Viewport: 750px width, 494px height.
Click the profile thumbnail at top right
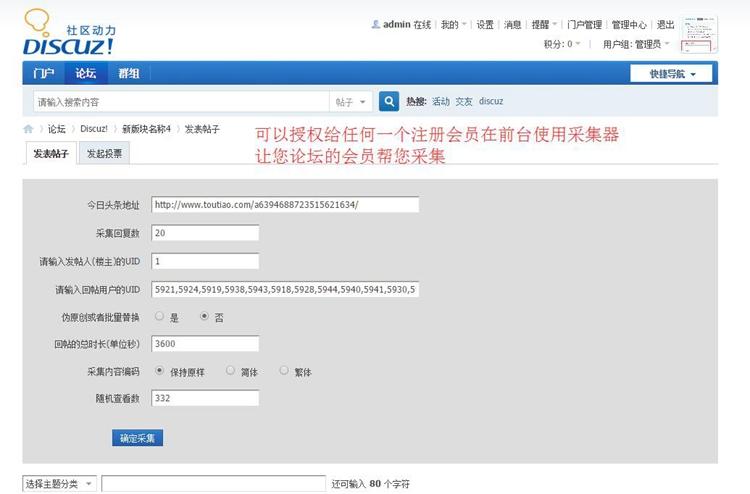[x=699, y=34]
